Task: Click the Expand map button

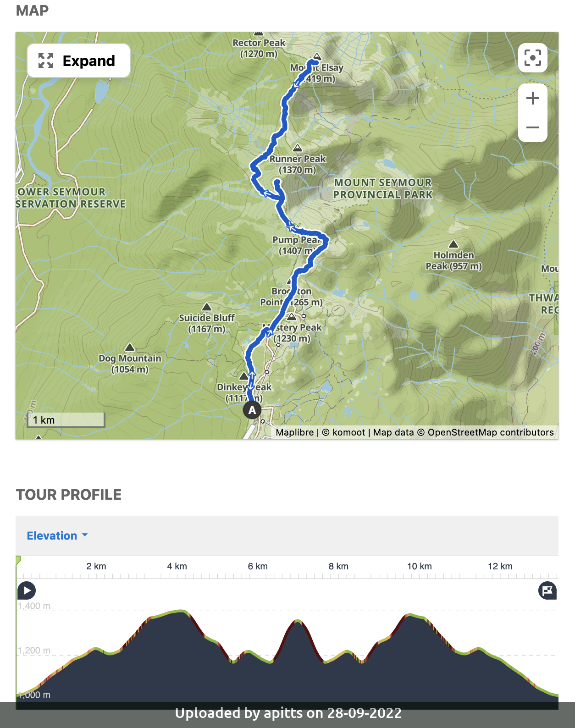Action: coord(78,61)
